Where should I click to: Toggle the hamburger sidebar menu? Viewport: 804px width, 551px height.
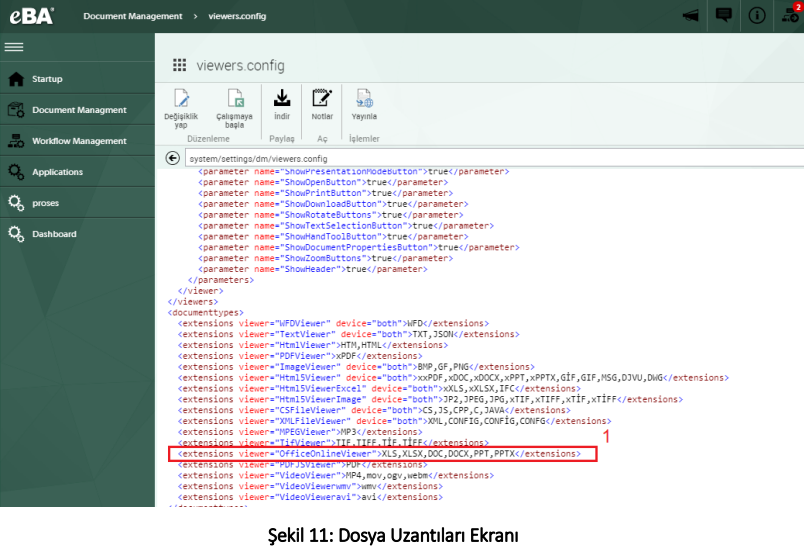[14, 48]
